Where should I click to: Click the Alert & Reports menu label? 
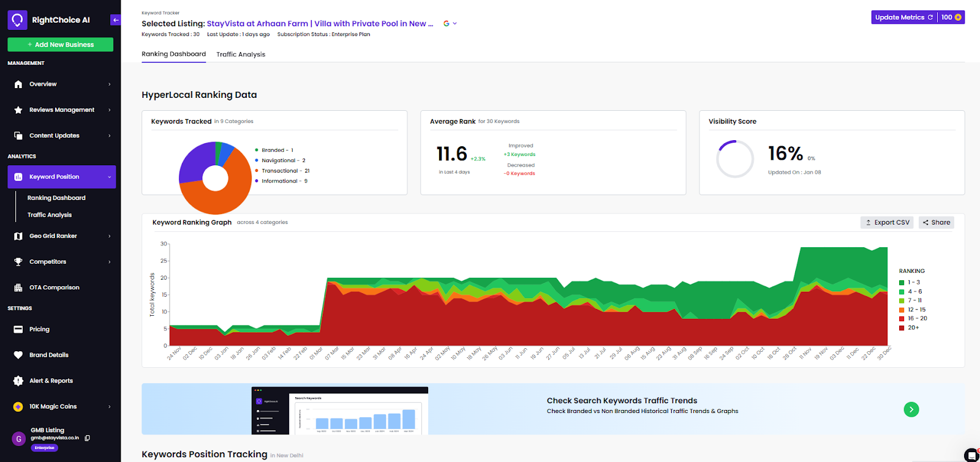[51, 381]
